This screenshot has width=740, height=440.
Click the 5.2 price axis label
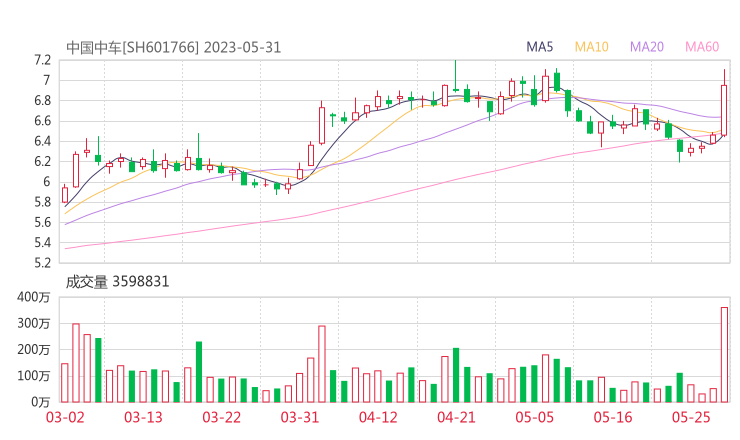pyautogui.click(x=42, y=263)
